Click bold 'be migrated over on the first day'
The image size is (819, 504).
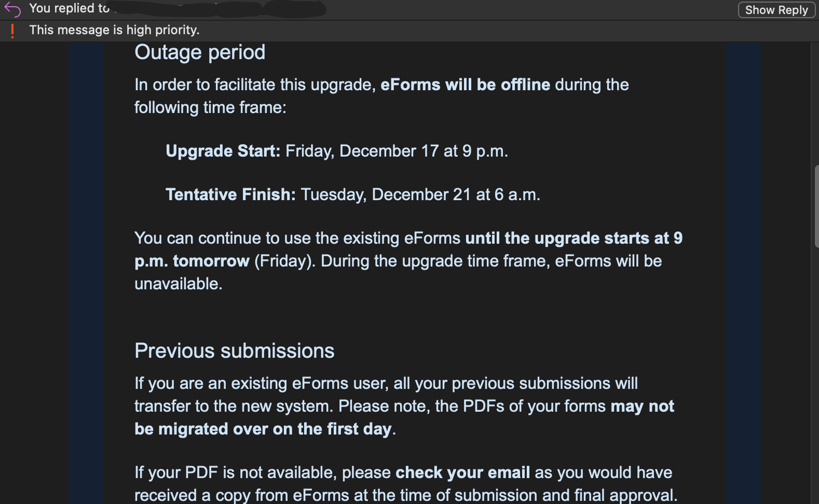[263, 429]
